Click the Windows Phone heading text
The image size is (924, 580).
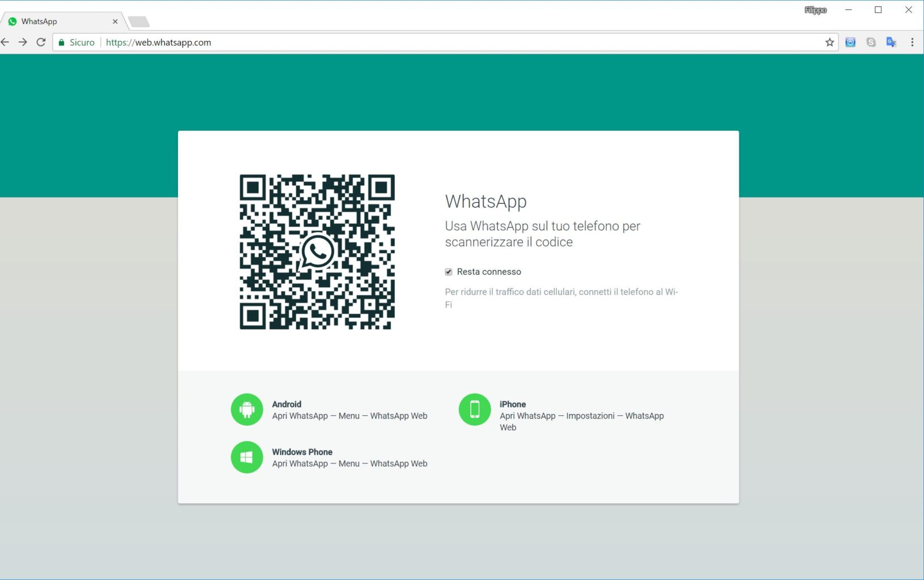tap(302, 452)
